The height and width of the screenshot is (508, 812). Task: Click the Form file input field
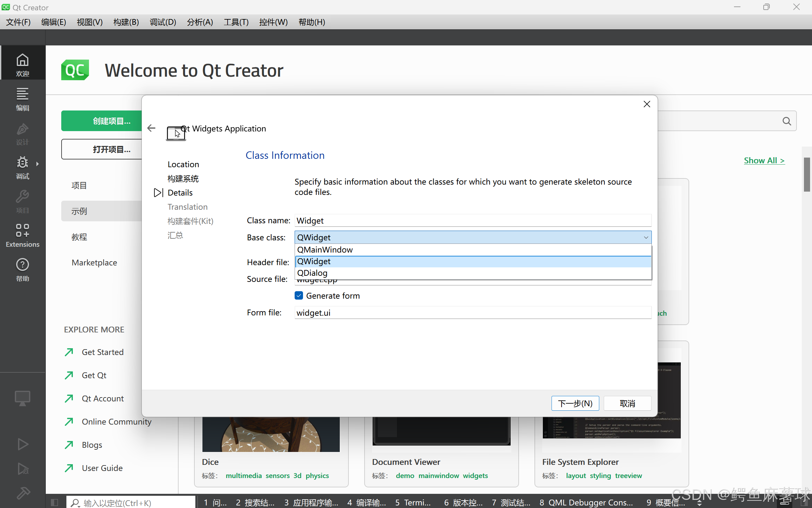pyautogui.click(x=473, y=312)
